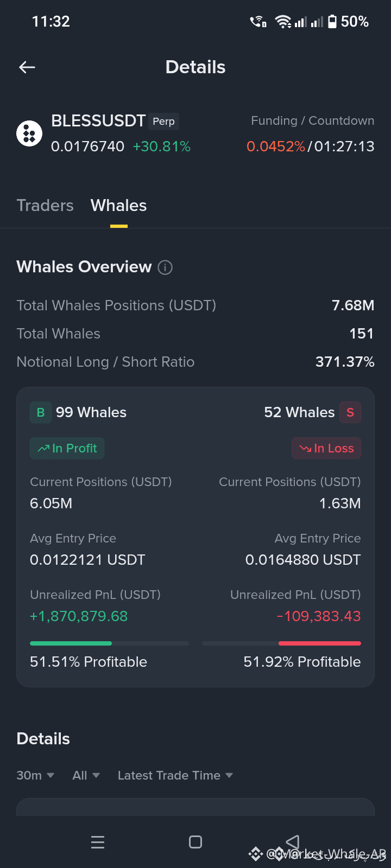Tap the In Loss tag
391x868 pixels.
326,448
